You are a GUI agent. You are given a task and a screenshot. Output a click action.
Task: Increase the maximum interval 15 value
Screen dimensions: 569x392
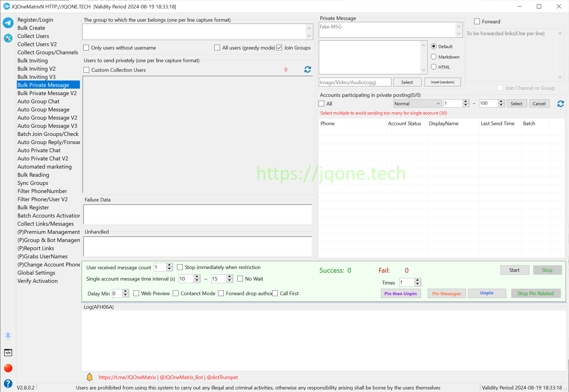pos(230,277)
